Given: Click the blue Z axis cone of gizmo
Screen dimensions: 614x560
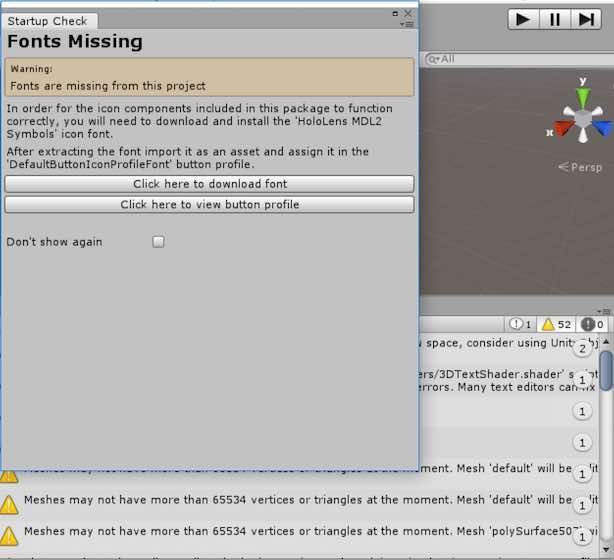Looking at the screenshot, I should pyautogui.click(x=603, y=128).
